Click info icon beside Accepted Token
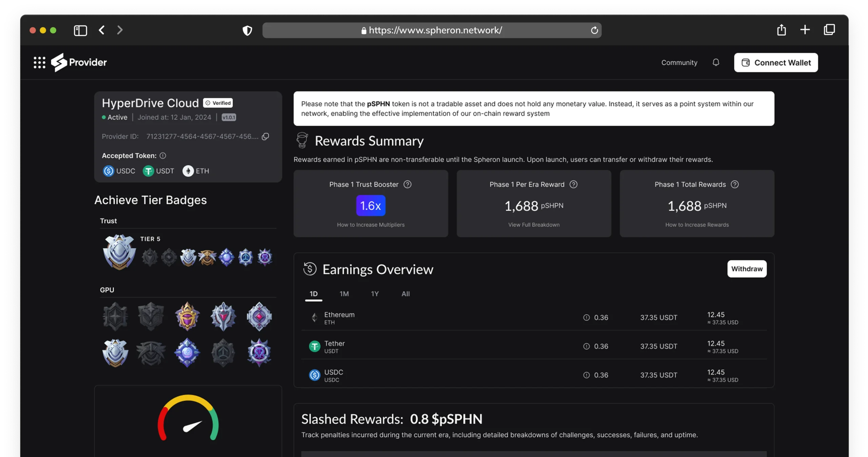868x457 pixels. click(x=163, y=155)
